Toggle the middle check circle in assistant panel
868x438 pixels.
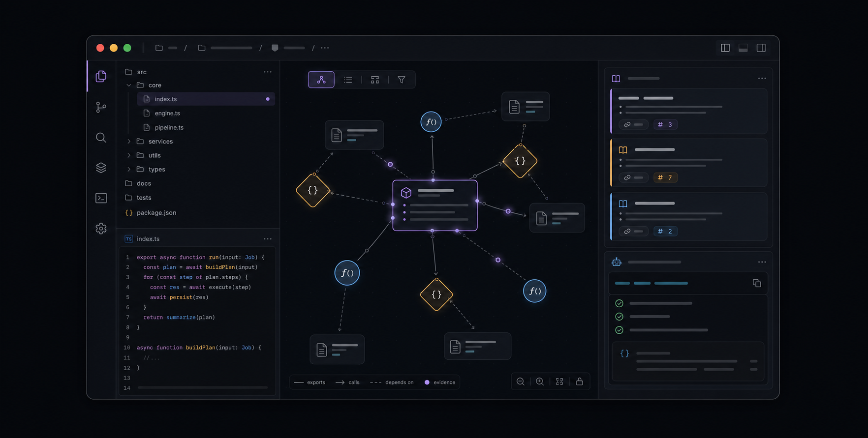pos(620,317)
